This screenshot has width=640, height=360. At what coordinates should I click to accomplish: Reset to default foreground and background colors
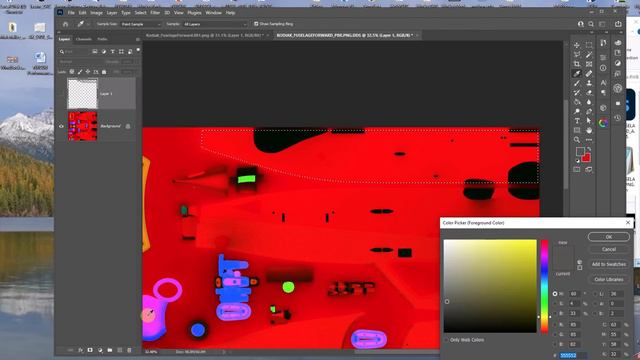click(x=578, y=161)
